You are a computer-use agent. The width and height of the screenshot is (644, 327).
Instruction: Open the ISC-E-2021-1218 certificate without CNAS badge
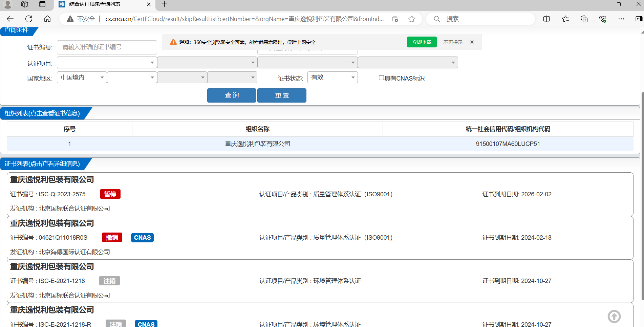point(320,281)
